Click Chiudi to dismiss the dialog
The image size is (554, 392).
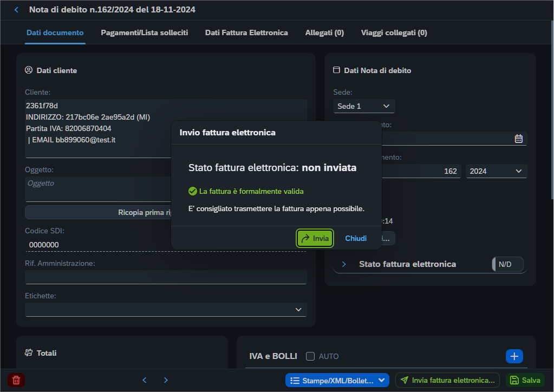[x=355, y=238]
